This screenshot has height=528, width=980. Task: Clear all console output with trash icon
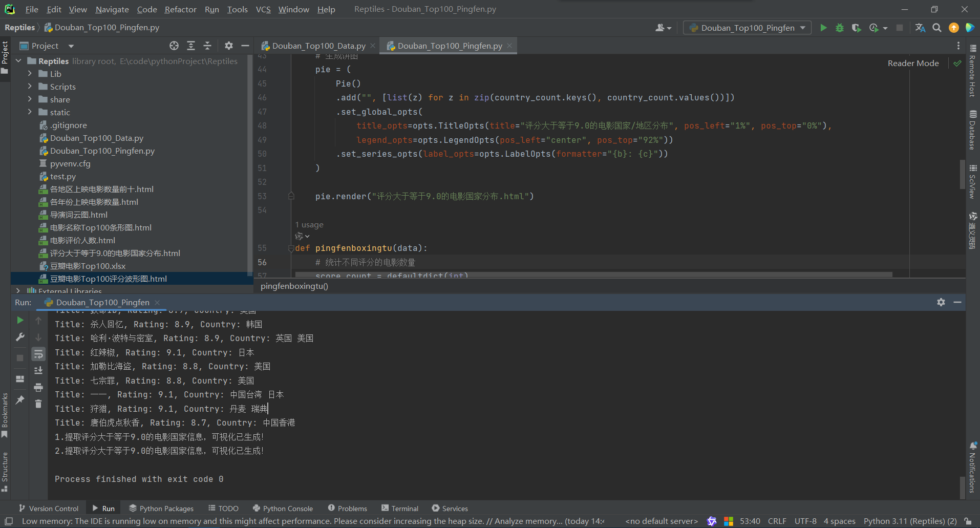click(38, 404)
